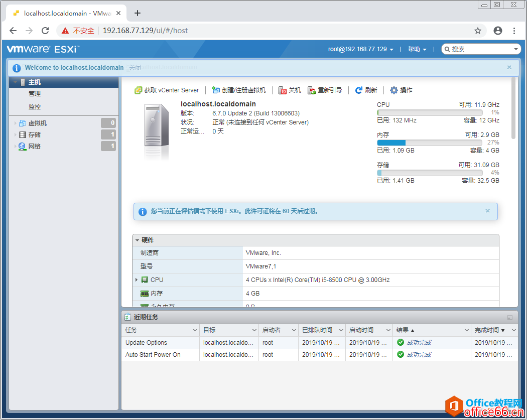Click the 近期任务 panel title icon

click(x=127, y=317)
